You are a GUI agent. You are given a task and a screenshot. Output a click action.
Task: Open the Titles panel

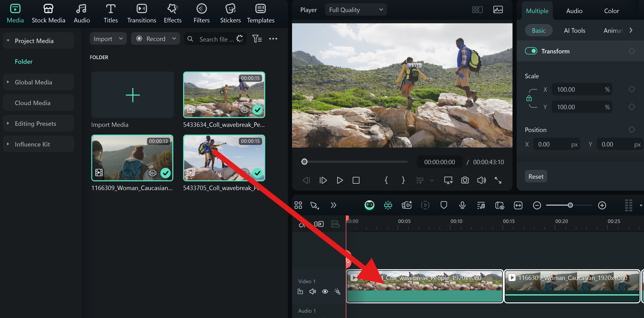pos(110,13)
